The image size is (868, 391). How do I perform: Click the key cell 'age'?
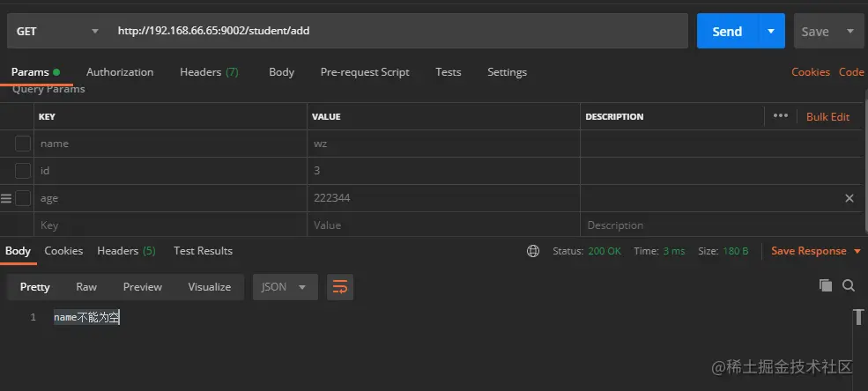(x=170, y=198)
